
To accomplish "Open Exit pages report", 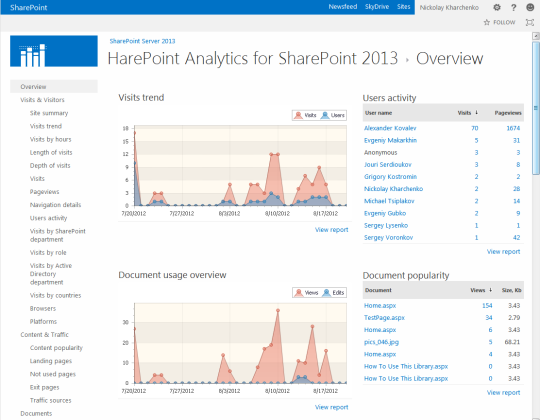I will [44, 387].
